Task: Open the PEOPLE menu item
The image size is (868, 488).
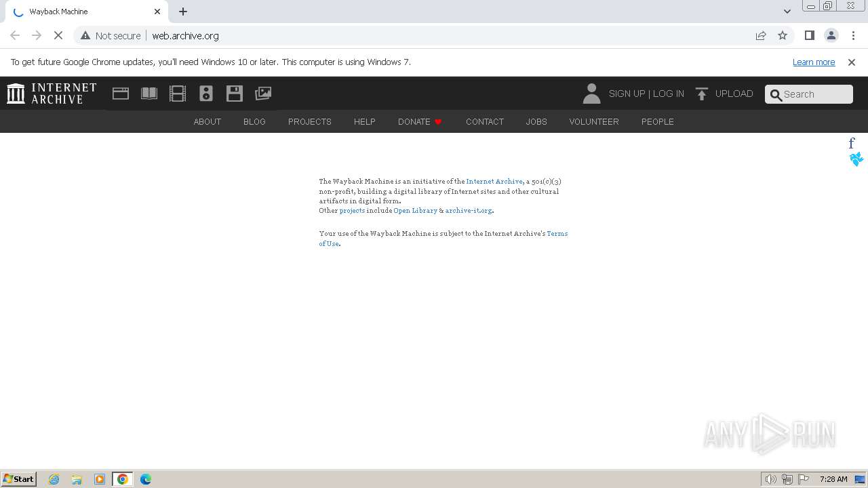Action: [x=658, y=121]
